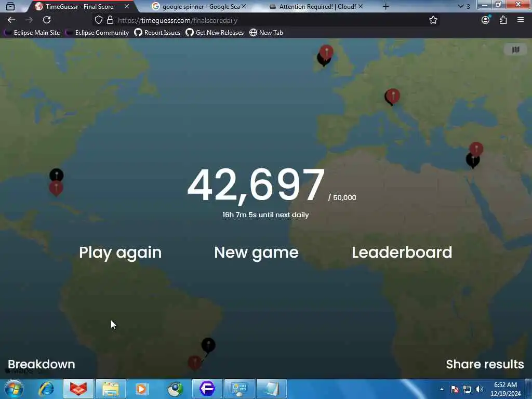Open Eclipse Community bookmark
Image resolution: width=532 pixels, height=399 pixels.
[97, 33]
